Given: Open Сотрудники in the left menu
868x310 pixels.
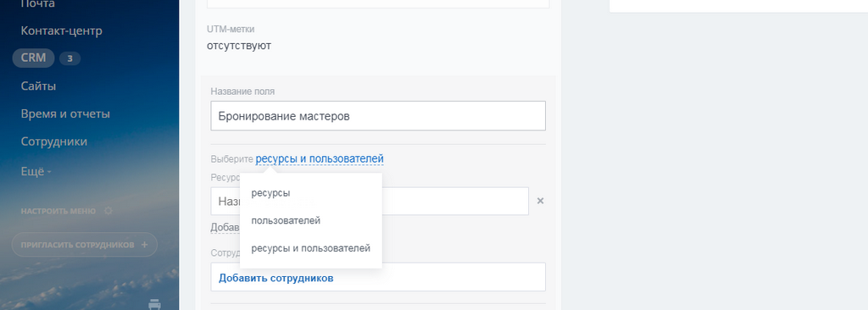Looking at the screenshot, I should pyautogui.click(x=53, y=141).
